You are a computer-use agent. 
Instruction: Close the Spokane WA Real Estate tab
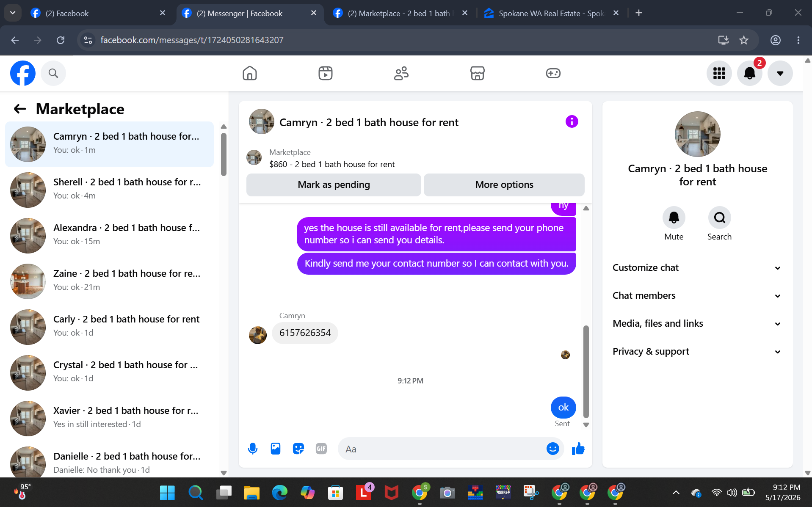click(616, 13)
